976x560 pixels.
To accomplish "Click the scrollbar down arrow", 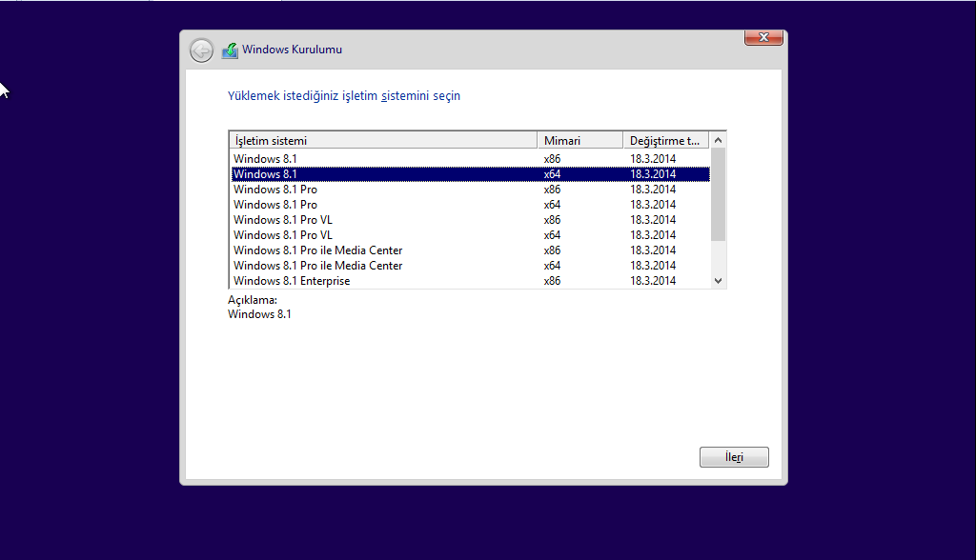I will (719, 281).
